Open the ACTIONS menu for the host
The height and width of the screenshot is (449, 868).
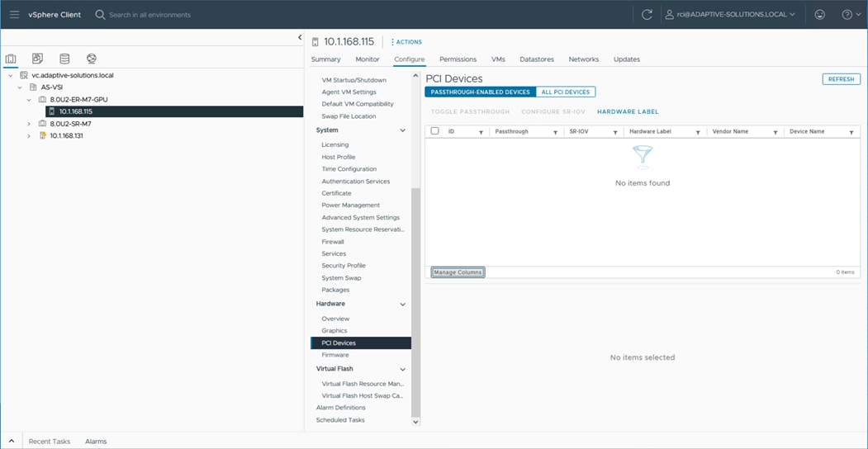[406, 42]
